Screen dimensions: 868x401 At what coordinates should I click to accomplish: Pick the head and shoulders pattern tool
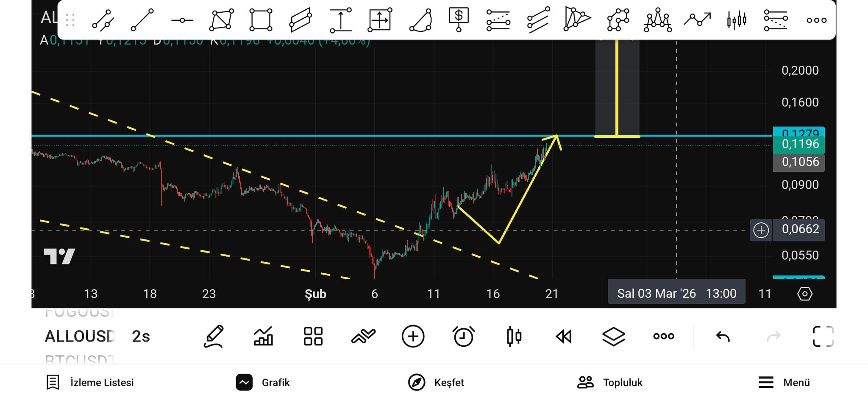pyautogui.click(x=657, y=20)
